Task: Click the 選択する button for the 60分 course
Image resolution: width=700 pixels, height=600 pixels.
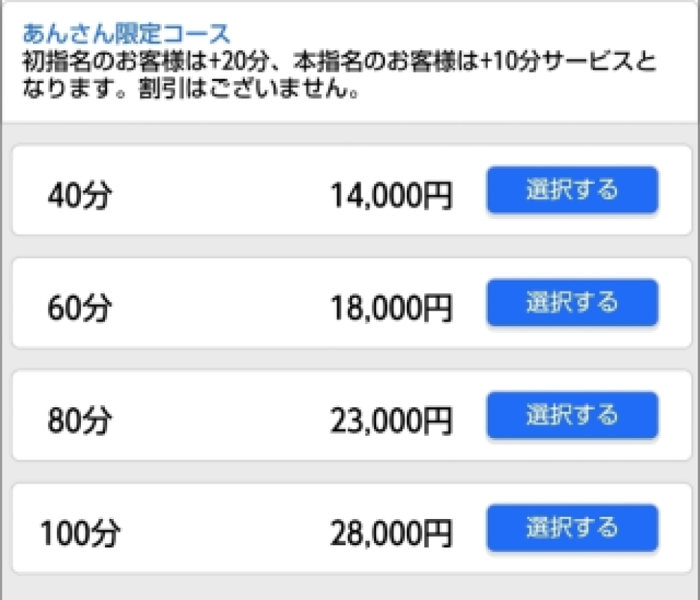Action: tap(572, 303)
